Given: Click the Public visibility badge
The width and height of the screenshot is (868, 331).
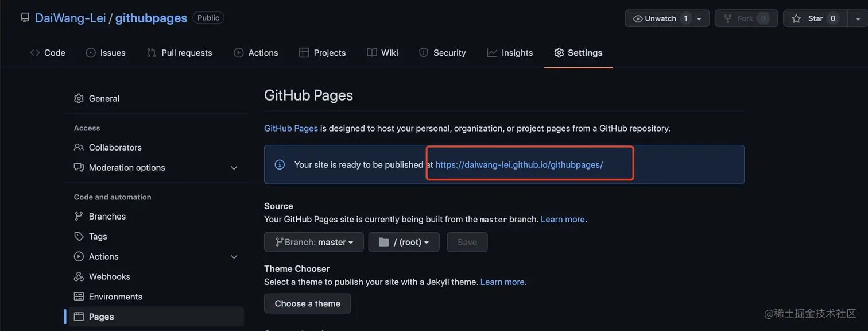Looking at the screenshot, I should point(208,18).
